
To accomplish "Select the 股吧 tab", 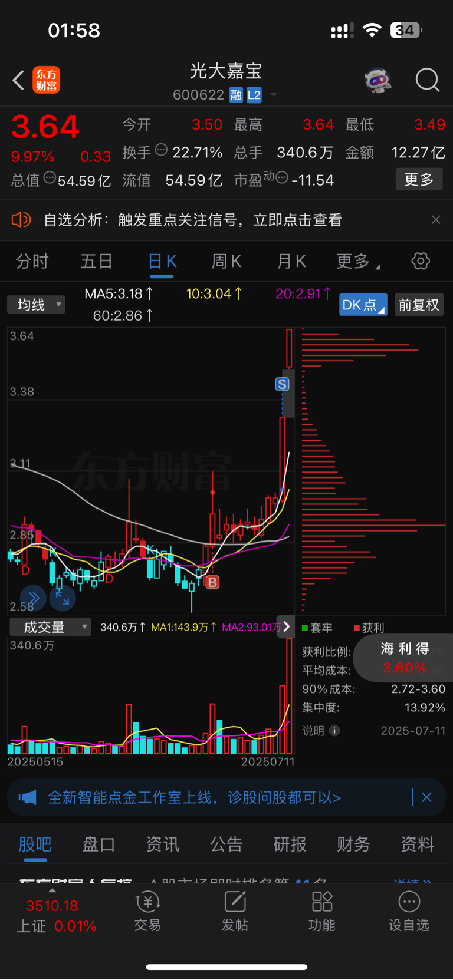I will point(35,844).
